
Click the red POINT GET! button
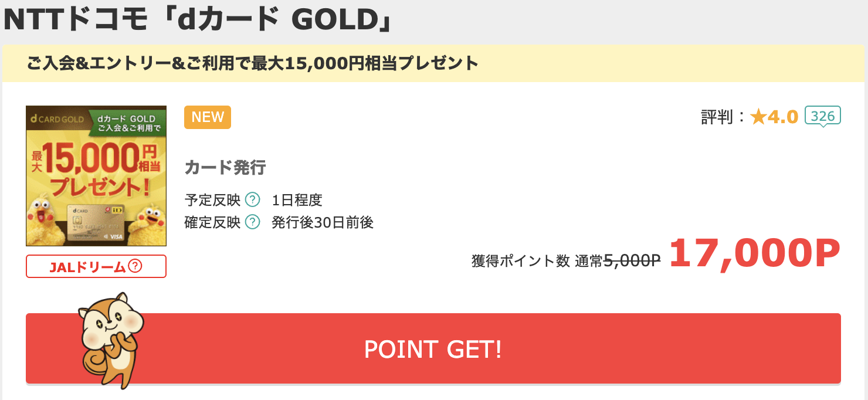[433, 348]
